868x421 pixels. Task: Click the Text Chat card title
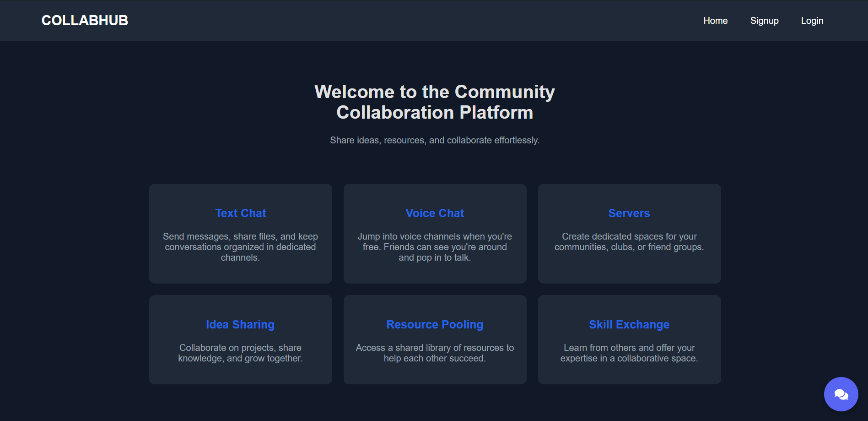[240, 213]
